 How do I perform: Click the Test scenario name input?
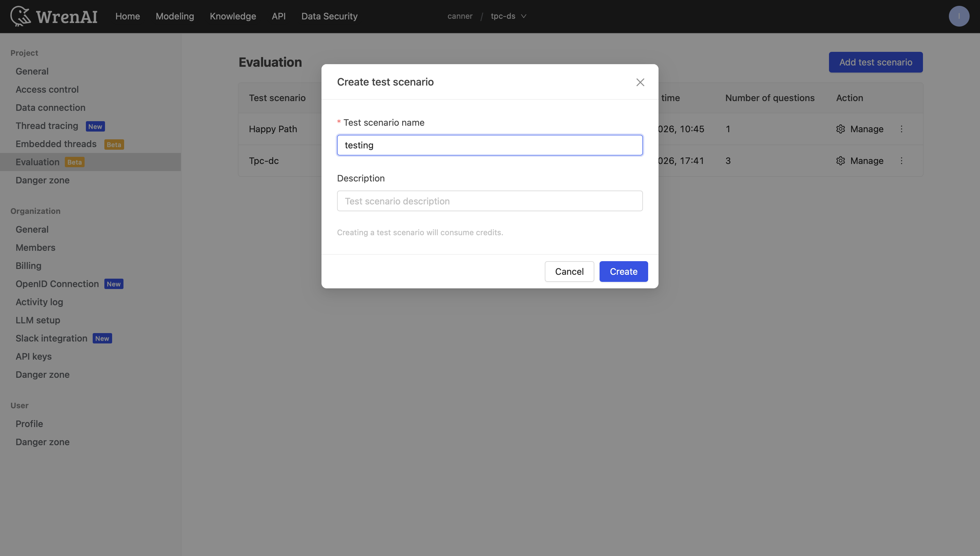490,145
